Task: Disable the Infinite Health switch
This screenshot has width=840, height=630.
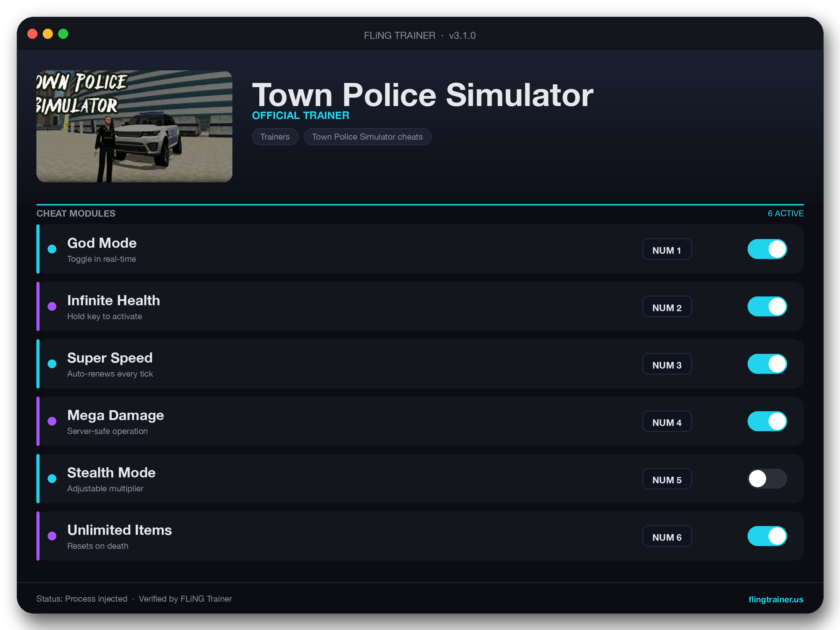Action: tap(767, 307)
